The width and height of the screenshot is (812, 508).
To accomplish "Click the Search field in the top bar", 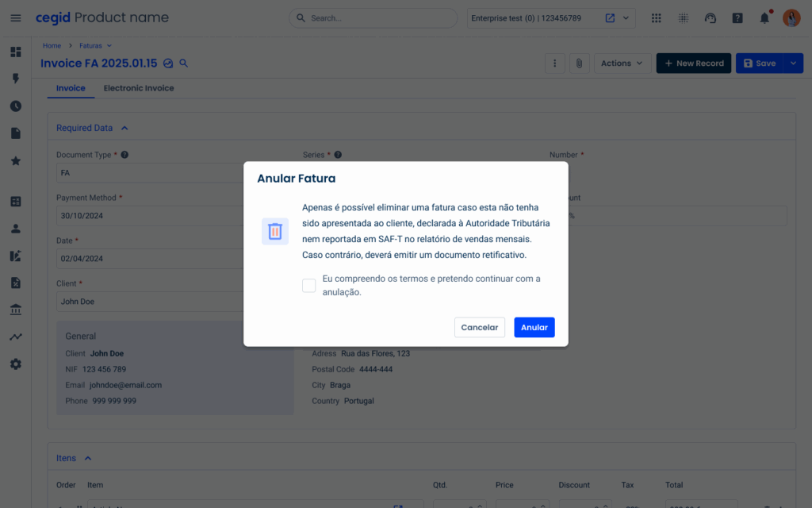I will coord(373,17).
